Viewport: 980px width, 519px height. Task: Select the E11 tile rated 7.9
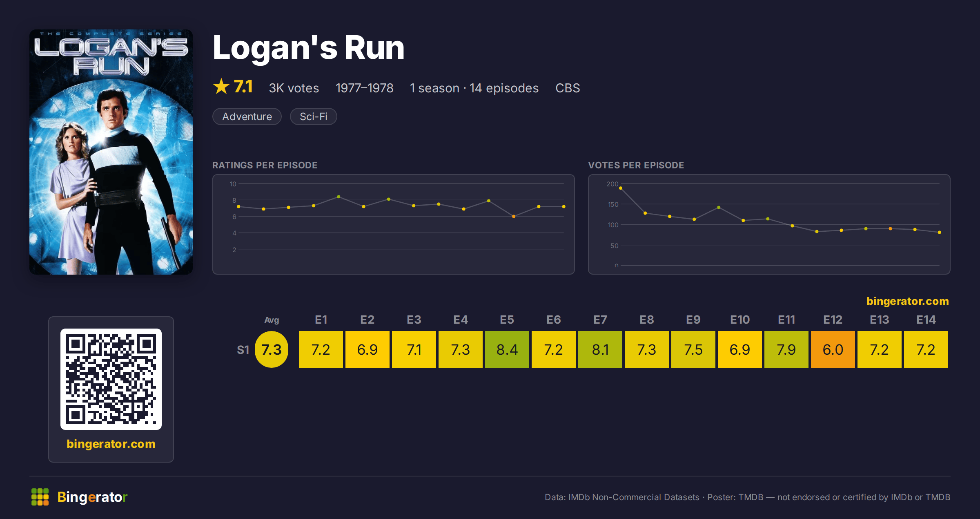pos(786,349)
